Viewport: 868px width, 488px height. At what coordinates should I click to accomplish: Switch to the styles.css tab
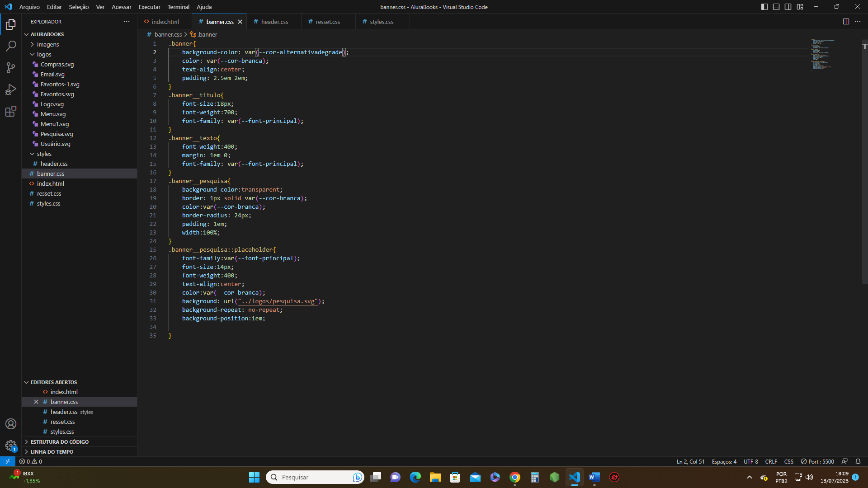coord(382,22)
